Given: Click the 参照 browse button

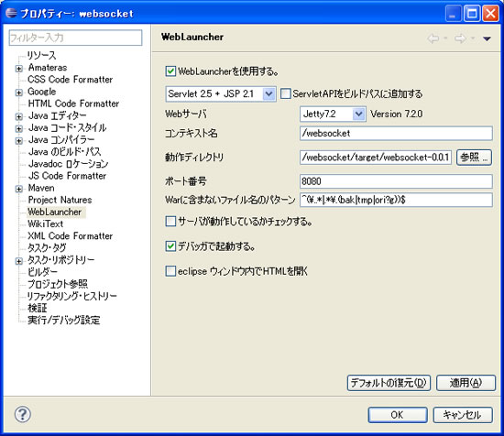Looking at the screenshot, I should pyautogui.click(x=474, y=158).
